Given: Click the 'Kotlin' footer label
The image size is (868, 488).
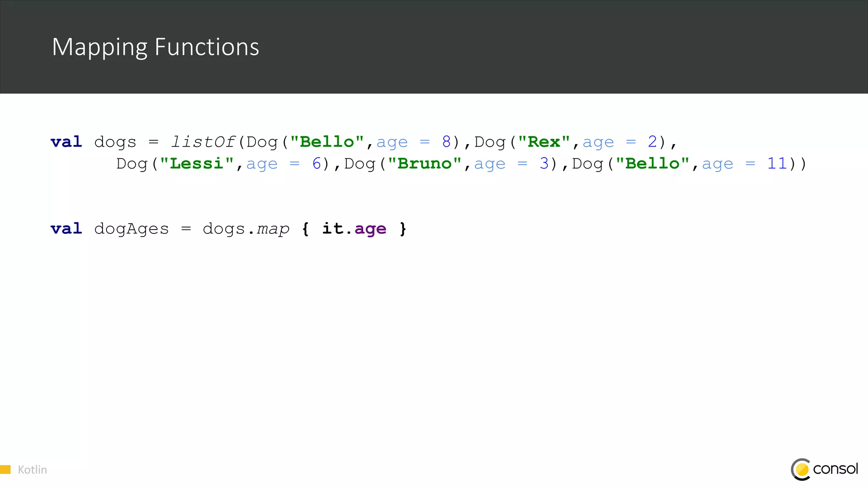Looking at the screenshot, I should [32, 470].
